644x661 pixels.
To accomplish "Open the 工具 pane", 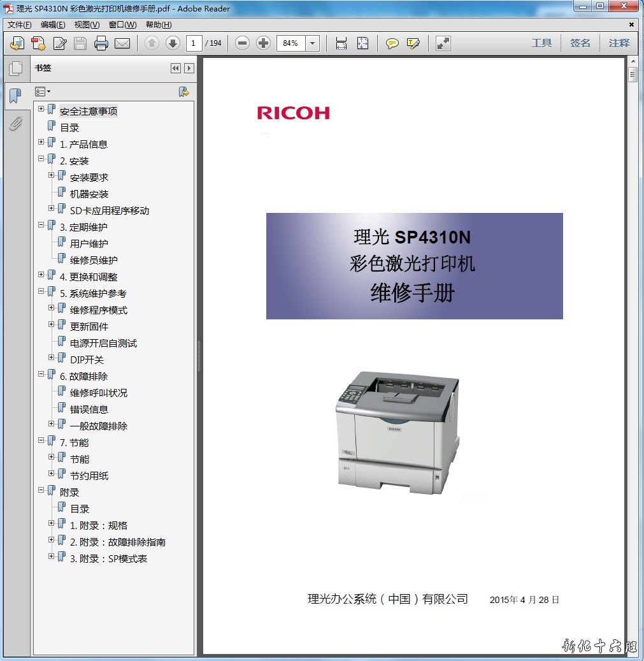I will pos(541,43).
